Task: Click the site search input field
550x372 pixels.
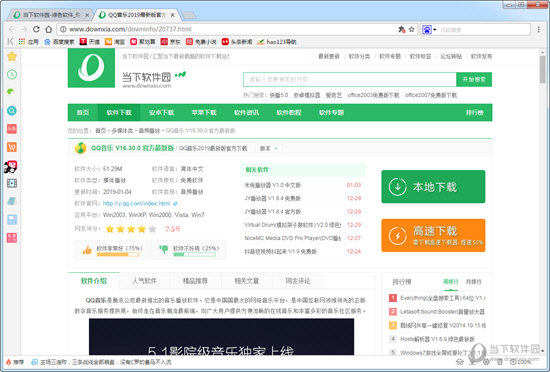Action: (349, 80)
